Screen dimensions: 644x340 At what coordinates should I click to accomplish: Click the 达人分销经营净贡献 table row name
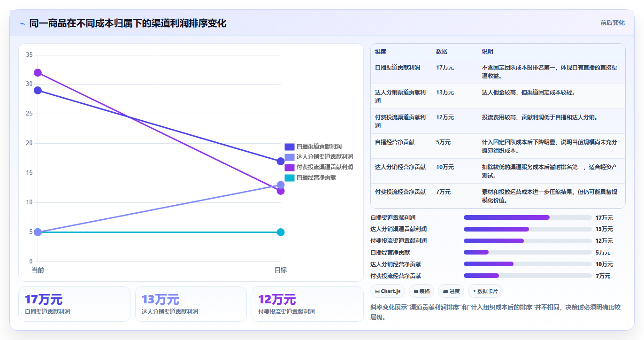(x=400, y=167)
